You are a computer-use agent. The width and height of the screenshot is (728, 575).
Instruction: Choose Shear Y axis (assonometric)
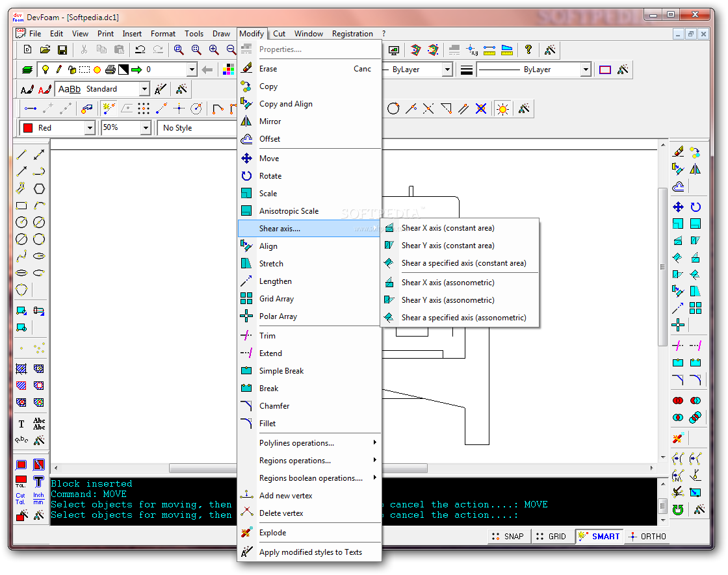click(460, 300)
